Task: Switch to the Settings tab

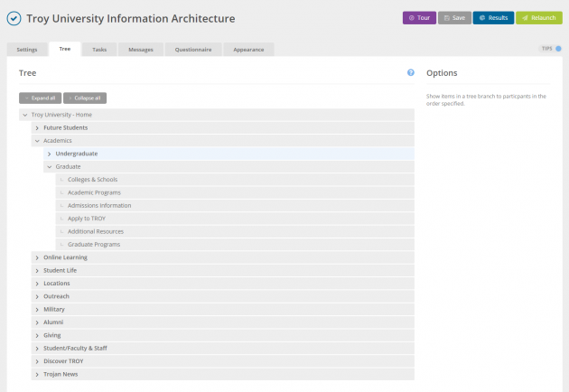Action: pos(27,50)
